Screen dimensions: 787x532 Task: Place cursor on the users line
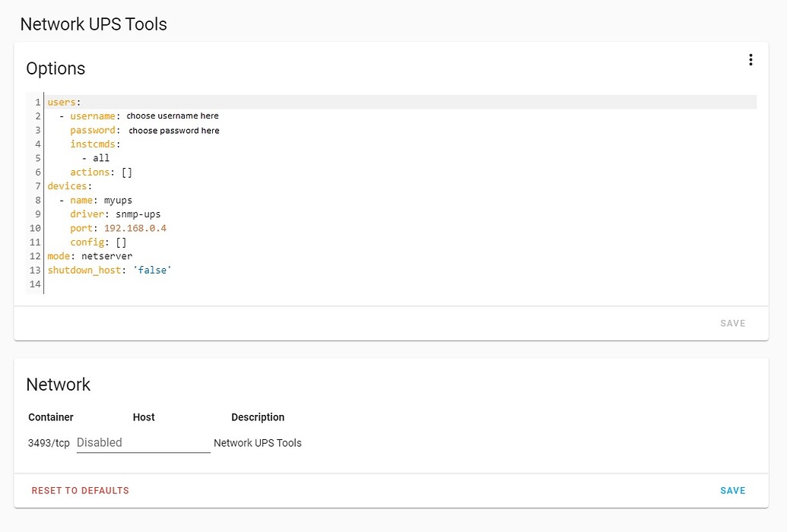pyautogui.click(x=61, y=101)
